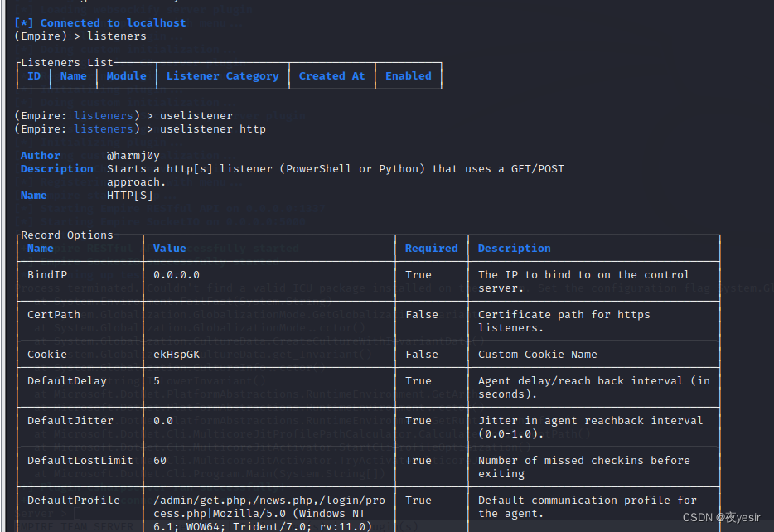Select the BindIP option name
The image size is (774, 532).
pos(47,275)
